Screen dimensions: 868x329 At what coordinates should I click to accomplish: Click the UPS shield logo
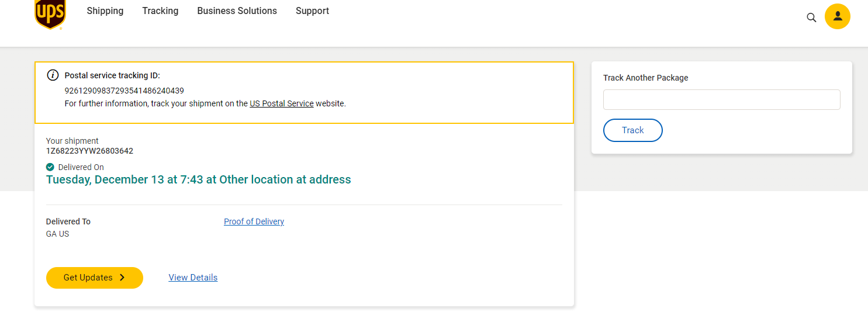coord(50,13)
